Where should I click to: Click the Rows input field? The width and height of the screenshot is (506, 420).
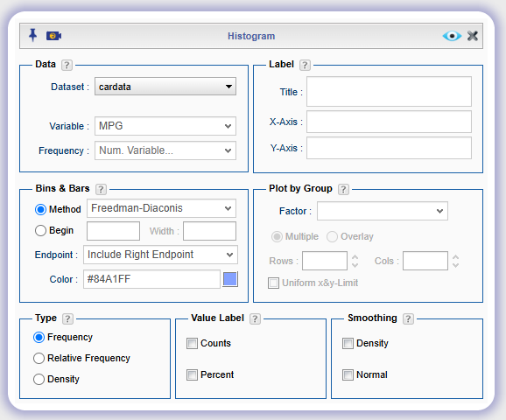tap(325, 261)
